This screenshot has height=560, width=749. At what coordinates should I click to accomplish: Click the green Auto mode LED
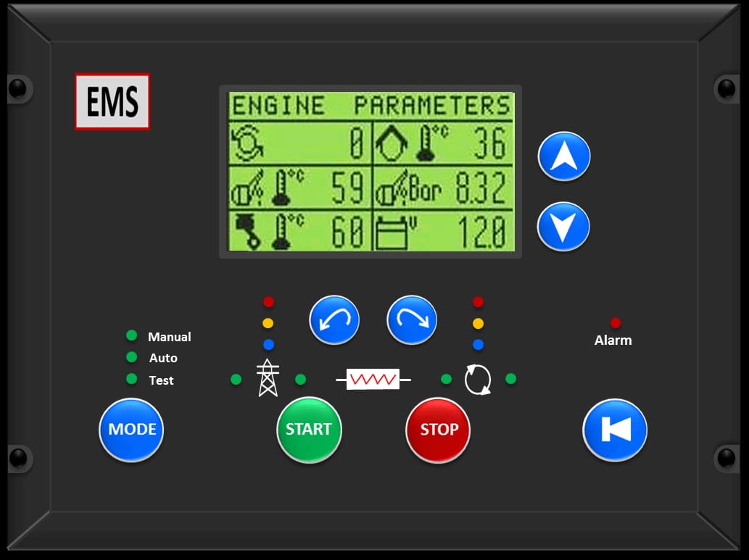pos(131,356)
